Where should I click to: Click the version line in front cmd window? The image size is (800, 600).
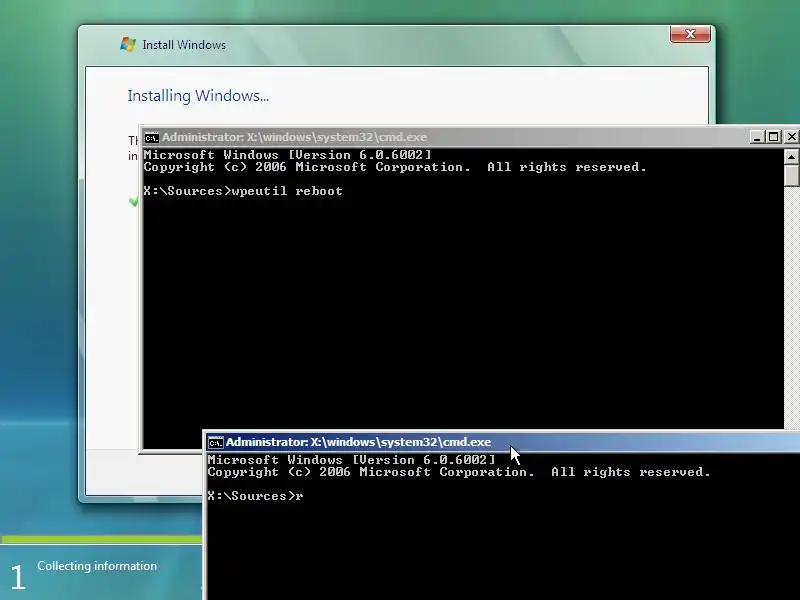pos(352,460)
